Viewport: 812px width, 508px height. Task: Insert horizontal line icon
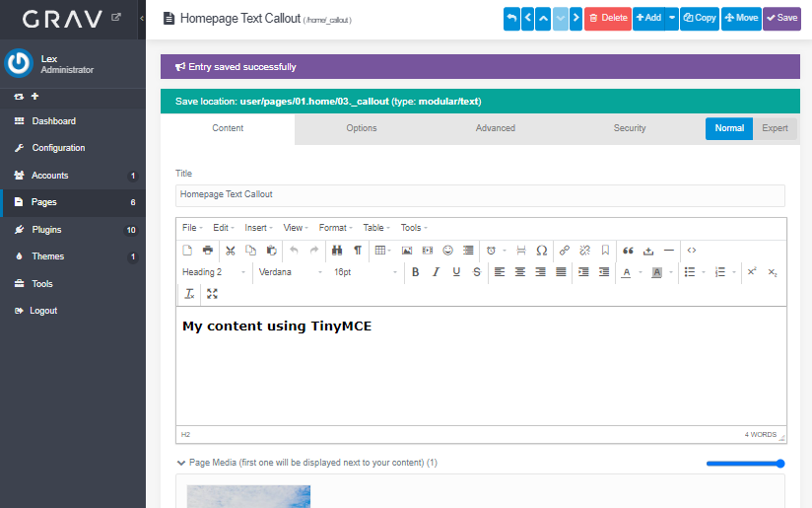[x=669, y=251]
